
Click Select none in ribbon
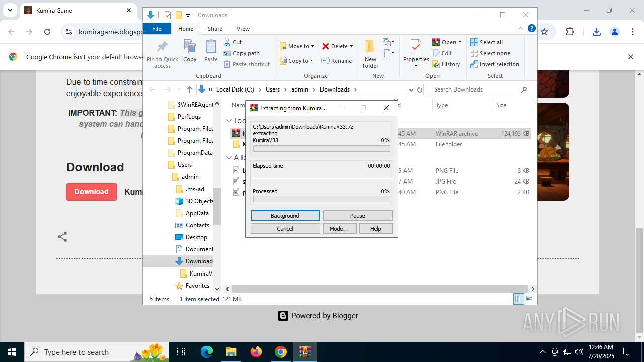click(491, 53)
